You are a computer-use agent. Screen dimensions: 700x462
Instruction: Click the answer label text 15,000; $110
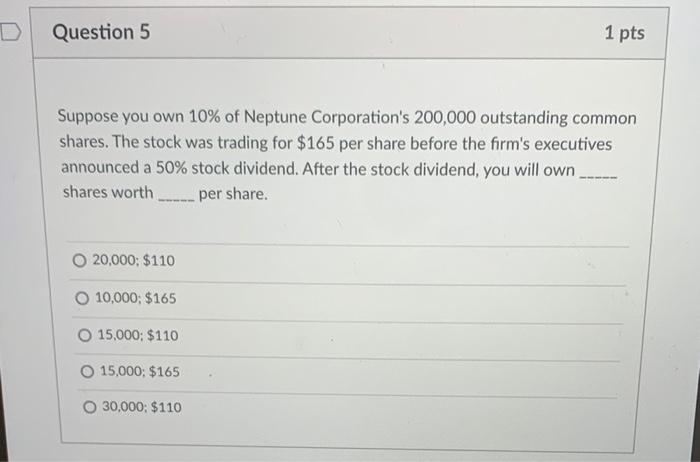point(138,336)
